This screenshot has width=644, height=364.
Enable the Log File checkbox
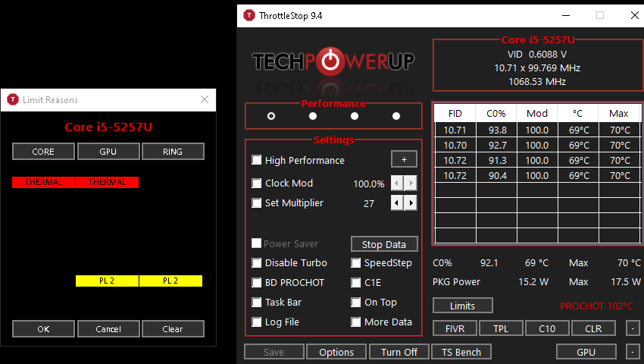[256, 322]
